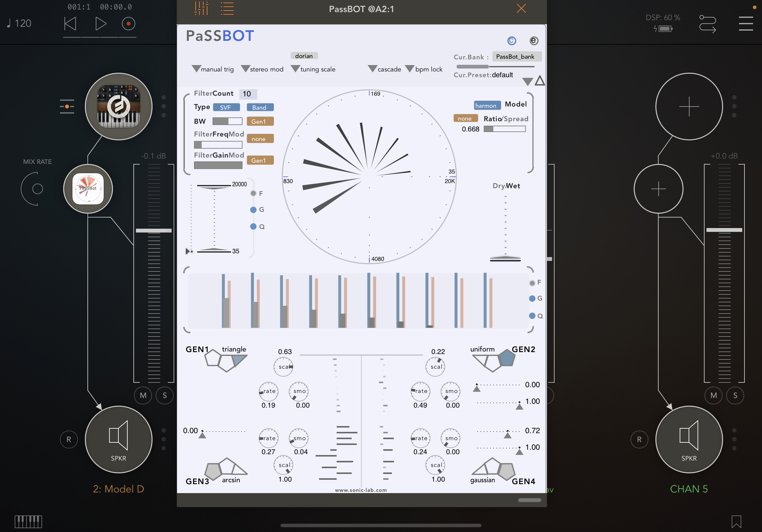The height and width of the screenshot is (532, 762).
Task: Open the Model D synth icon
Action: tap(118, 107)
